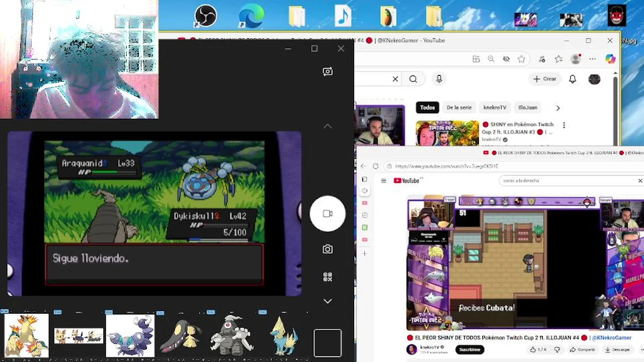Add new item with sidebar plus icon
This screenshot has height=362, width=644.
point(365,253)
